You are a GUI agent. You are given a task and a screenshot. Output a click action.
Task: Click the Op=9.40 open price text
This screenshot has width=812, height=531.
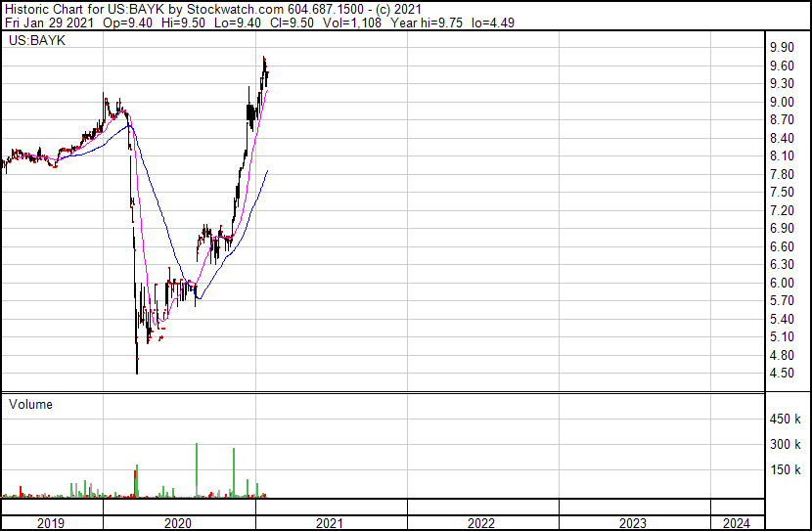[x=128, y=22]
